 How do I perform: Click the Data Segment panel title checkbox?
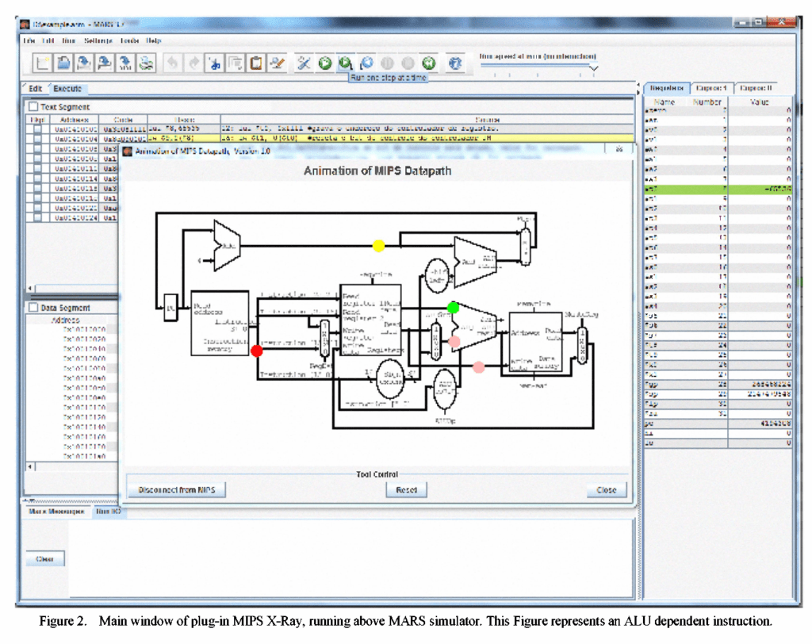point(33,308)
